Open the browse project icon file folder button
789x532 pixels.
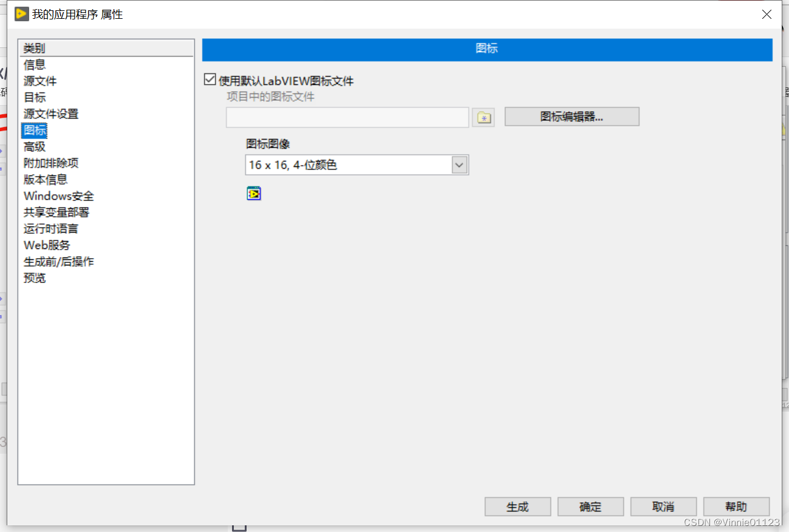coord(483,117)
